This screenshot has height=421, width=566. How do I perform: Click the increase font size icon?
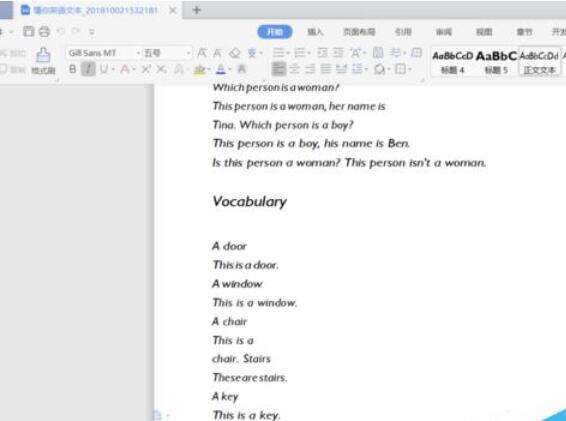click(202, 53)
